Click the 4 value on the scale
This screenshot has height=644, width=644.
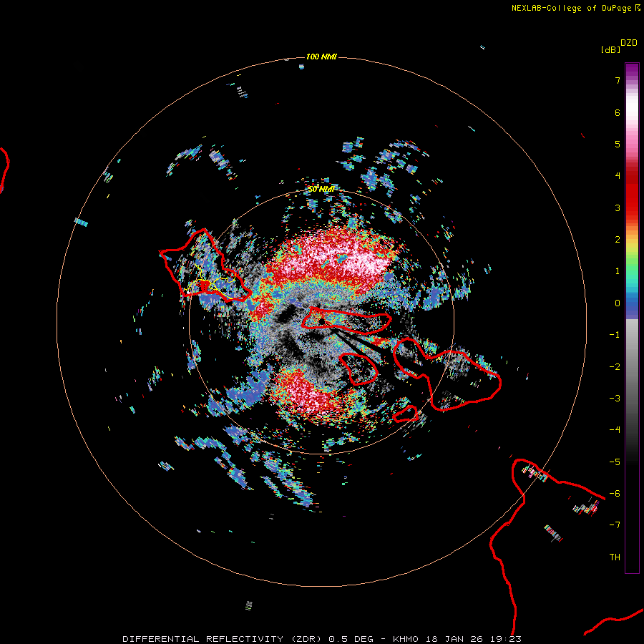pyautogui.click(x=618, y=176)
